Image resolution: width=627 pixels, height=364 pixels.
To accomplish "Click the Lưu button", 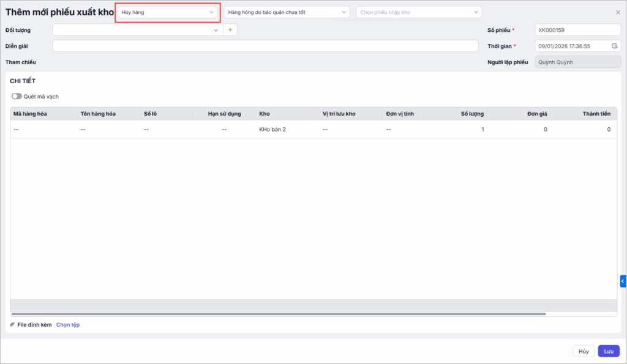I will (x=609, y=351).
